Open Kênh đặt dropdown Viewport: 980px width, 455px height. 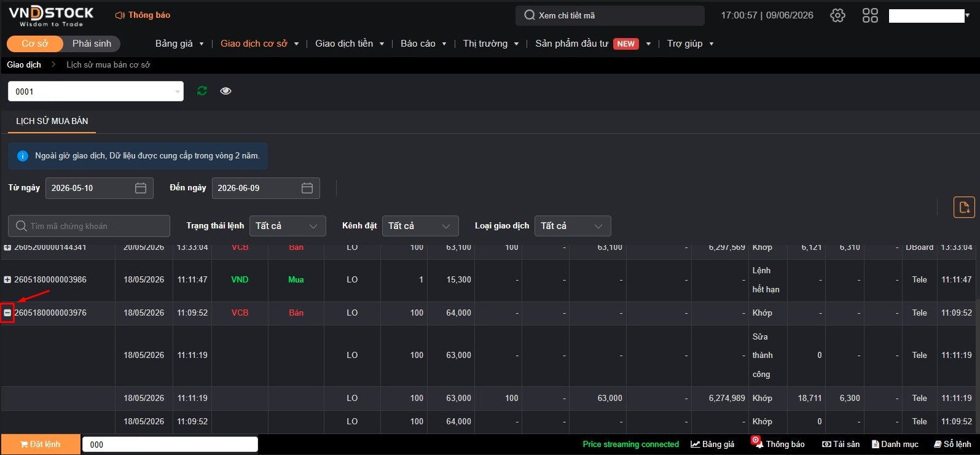420,226
